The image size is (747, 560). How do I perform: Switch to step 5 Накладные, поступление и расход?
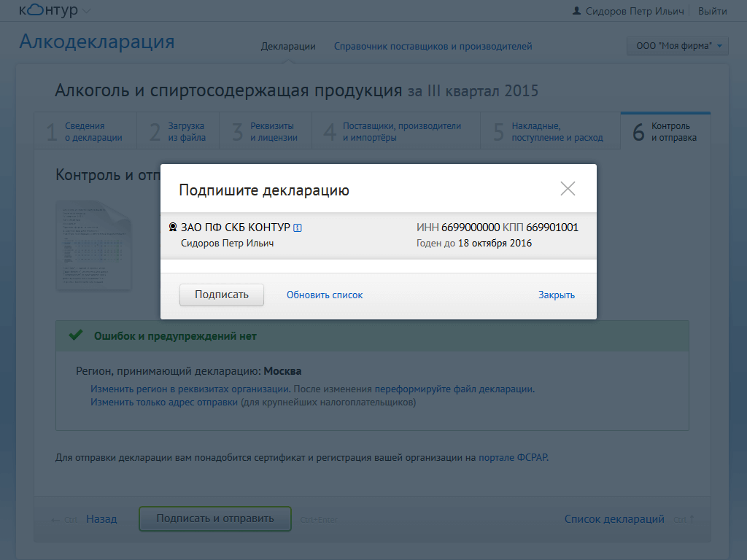(x=550, y=131)
